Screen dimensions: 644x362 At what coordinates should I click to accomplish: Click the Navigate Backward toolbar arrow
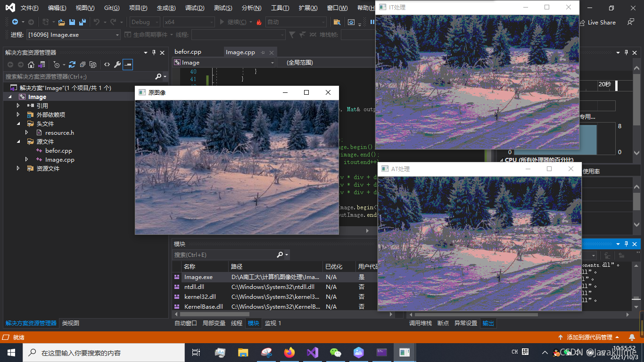pyautogui.click(x=15, y=22)
